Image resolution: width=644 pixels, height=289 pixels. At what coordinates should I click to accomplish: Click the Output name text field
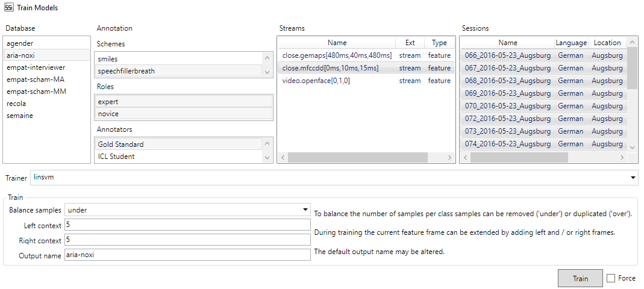point(187,255)
